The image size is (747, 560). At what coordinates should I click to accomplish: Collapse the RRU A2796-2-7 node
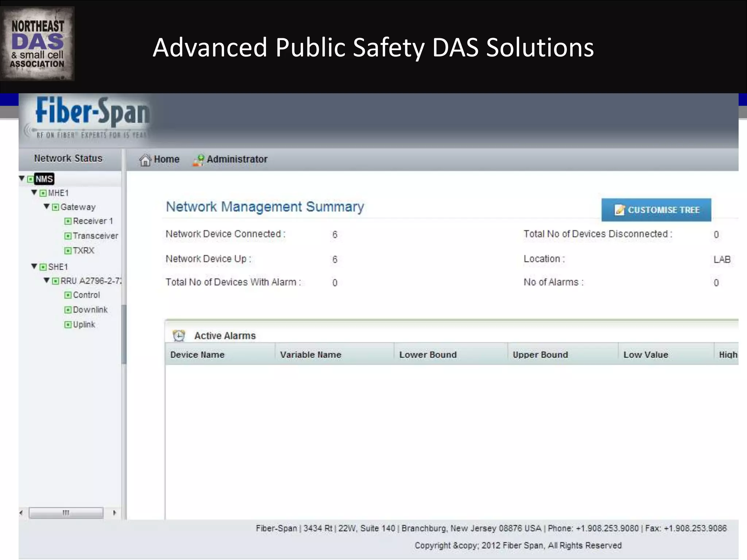click(47, 280)
